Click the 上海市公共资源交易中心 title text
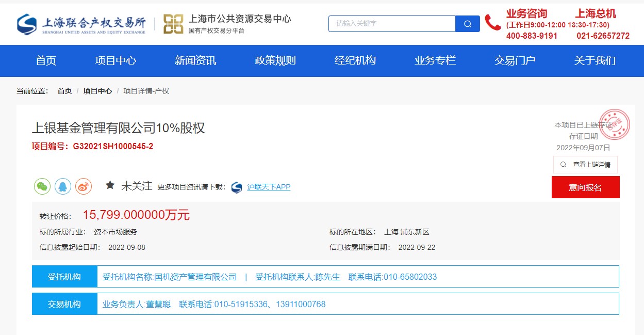 click(240, 19)
